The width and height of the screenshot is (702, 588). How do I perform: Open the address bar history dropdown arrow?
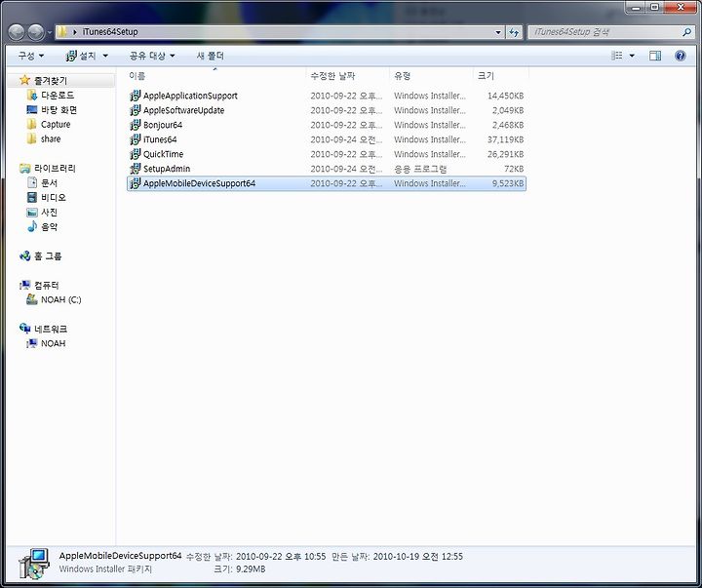pyautogui.click(x=498, y=32)
